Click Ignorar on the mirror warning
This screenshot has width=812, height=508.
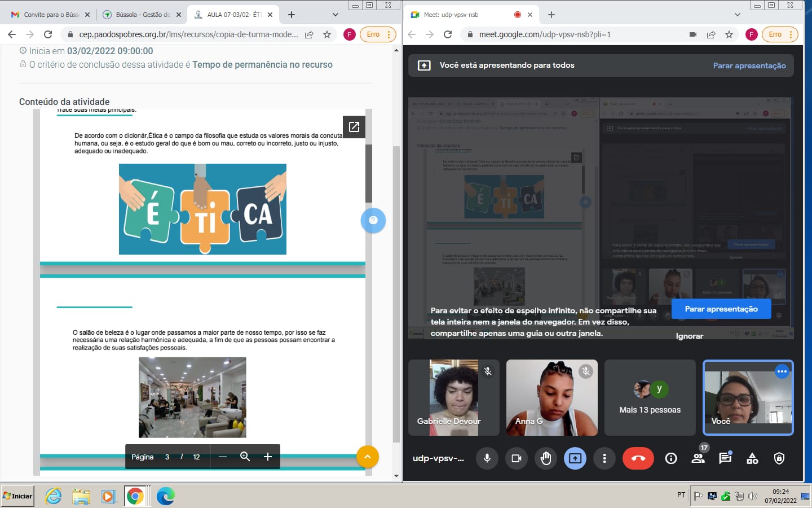point(689,336)
